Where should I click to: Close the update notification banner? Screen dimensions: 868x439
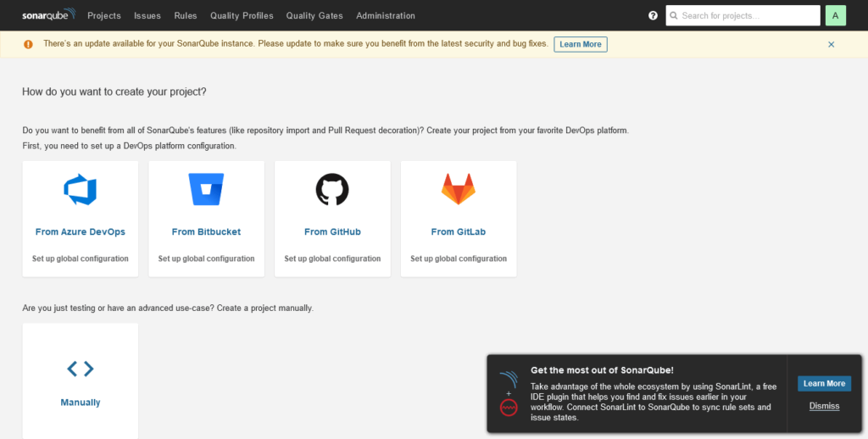pyautogui.click(x=831, y=44)
